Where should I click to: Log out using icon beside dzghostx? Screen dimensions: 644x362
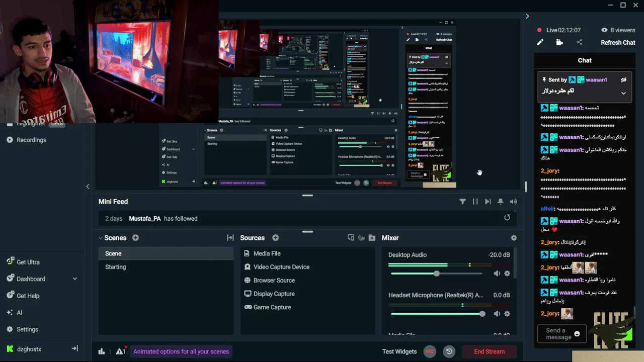(74, 348)
